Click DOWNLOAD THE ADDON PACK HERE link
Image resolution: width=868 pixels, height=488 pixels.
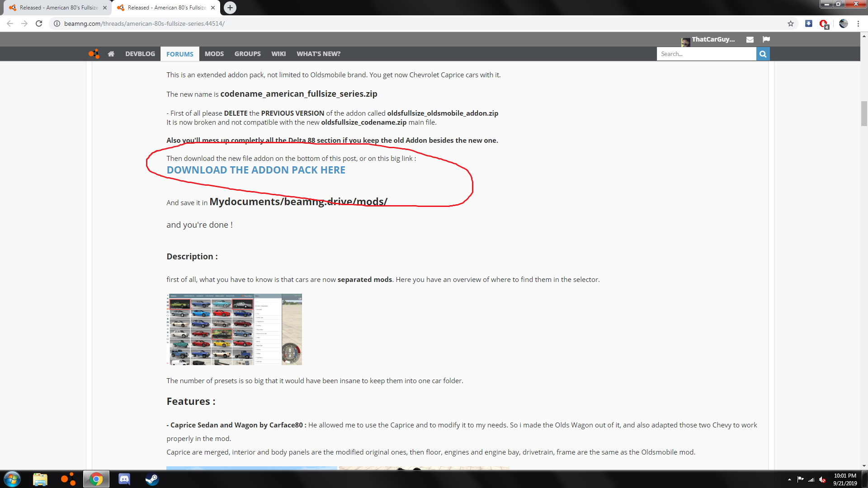256,170
